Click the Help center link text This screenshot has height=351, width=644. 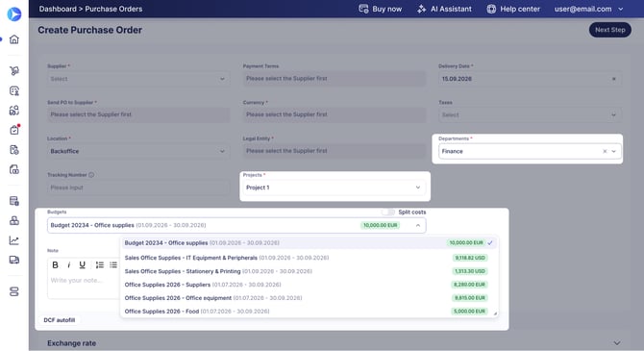(x=520, y=9)
